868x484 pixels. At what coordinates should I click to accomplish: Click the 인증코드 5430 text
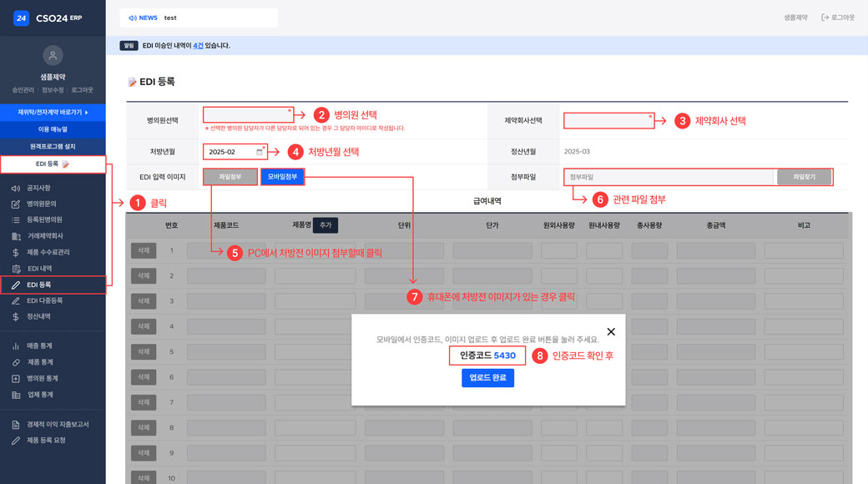click(x=487, y=355)
